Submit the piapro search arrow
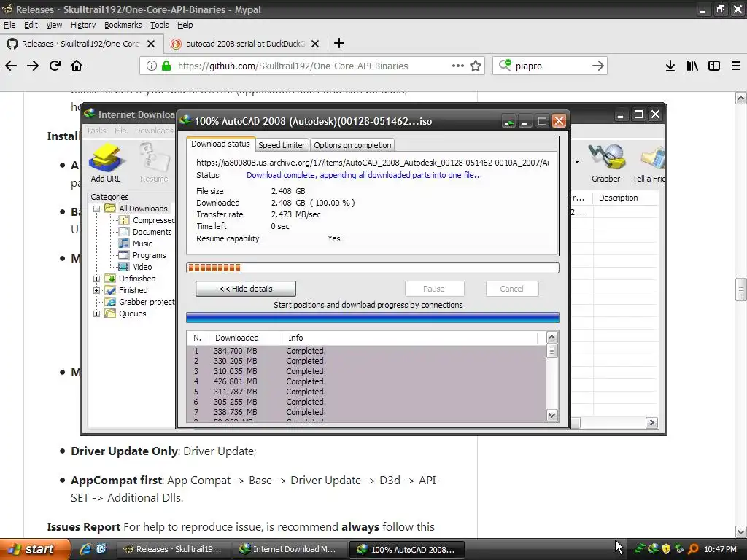This screenshot has width=747, height=560. (x=598, y=66)
